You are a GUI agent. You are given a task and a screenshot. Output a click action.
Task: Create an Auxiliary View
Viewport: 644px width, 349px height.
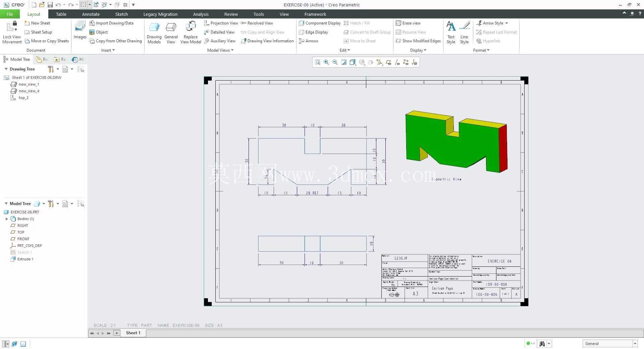click(x=220, y=41)
